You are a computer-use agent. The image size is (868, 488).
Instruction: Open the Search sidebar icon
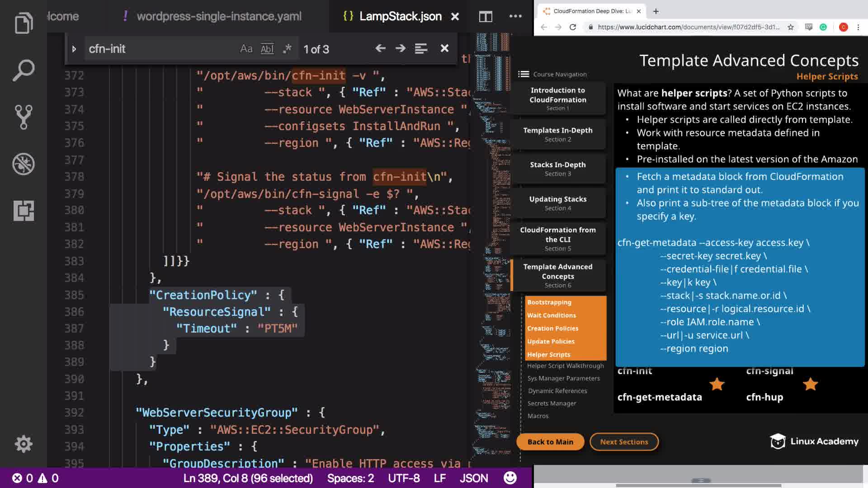point(24,70)
